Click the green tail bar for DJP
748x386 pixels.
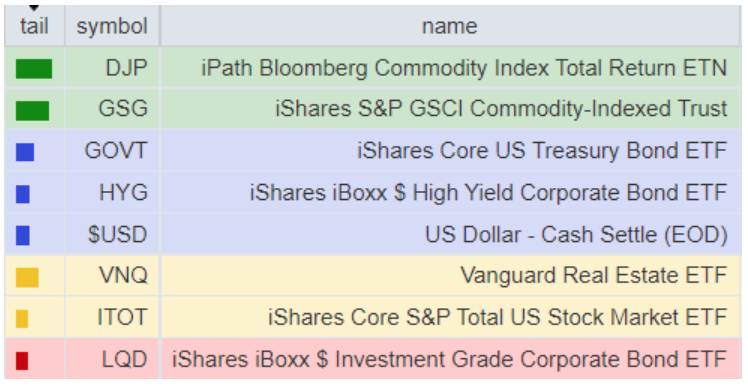[34, 69]
